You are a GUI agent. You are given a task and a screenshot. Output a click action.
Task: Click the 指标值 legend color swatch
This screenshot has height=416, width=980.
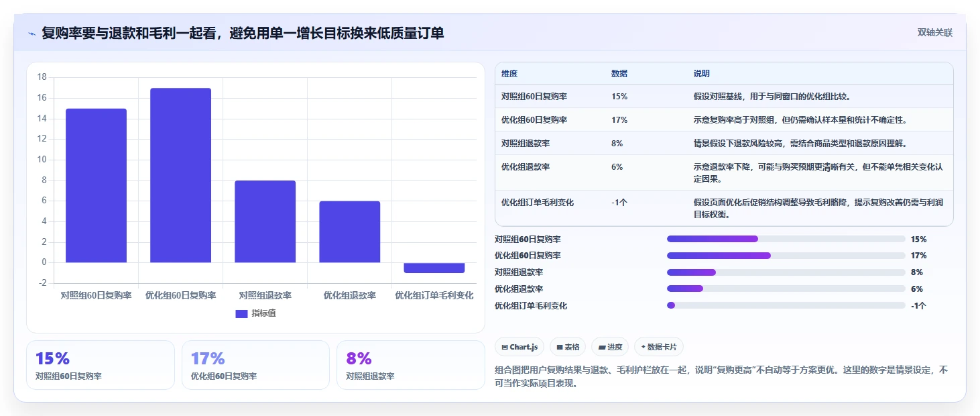coord(242,314)
